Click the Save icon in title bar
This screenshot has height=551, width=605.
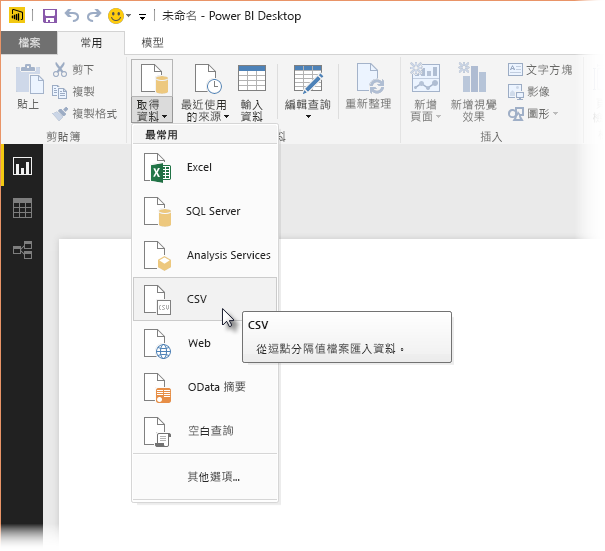50,16
